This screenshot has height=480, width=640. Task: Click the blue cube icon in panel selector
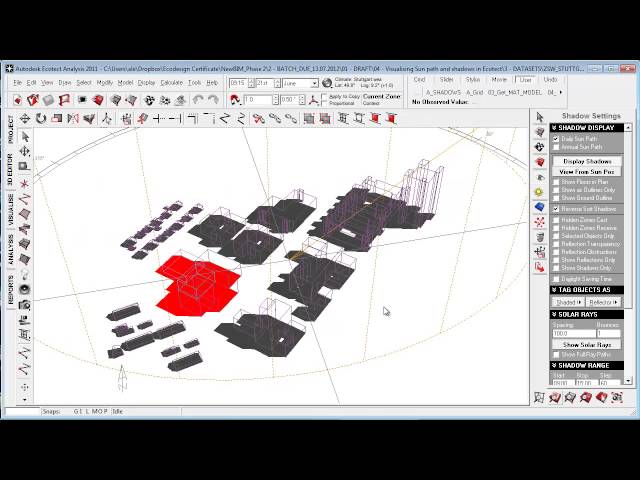540,207
